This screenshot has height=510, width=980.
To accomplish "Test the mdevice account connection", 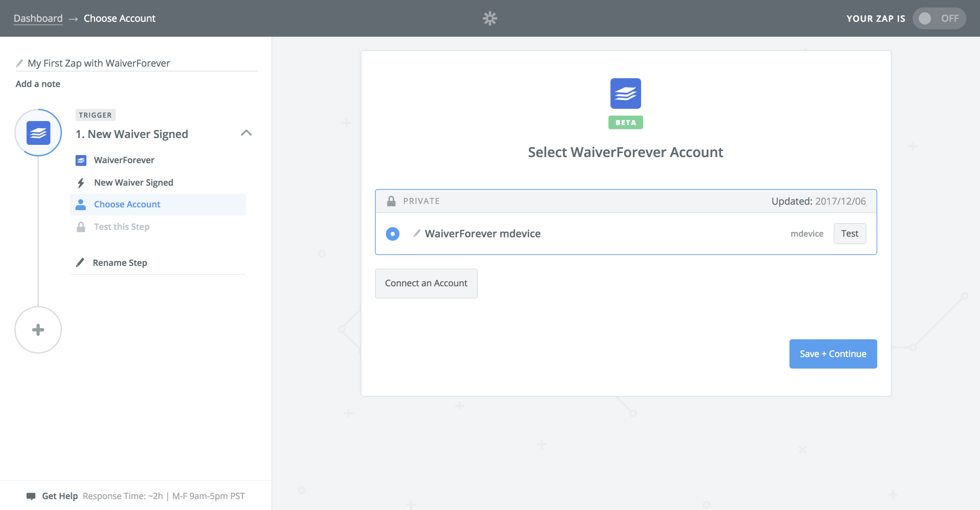I will point(850,233).
